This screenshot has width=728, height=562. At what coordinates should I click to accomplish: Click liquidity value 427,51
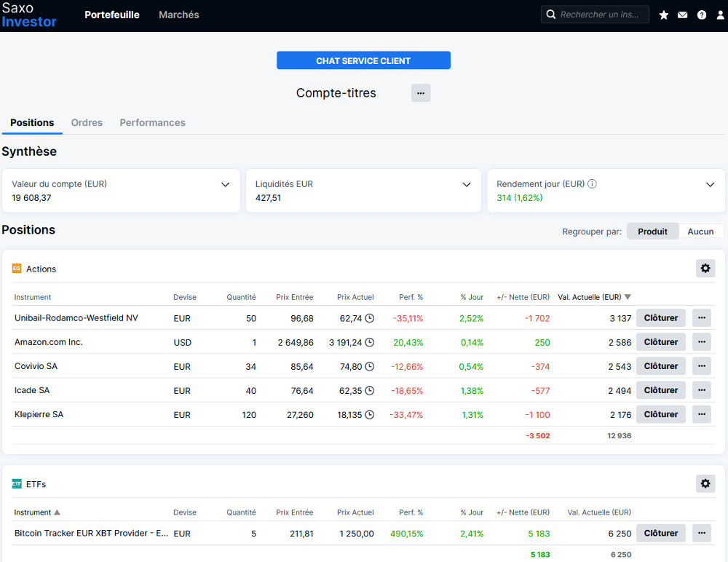coord(268,198)
